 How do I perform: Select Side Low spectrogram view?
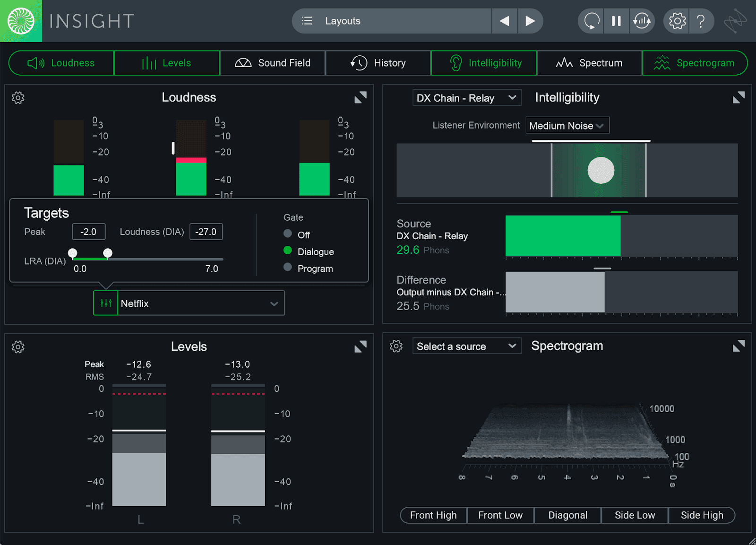(635, 515)
